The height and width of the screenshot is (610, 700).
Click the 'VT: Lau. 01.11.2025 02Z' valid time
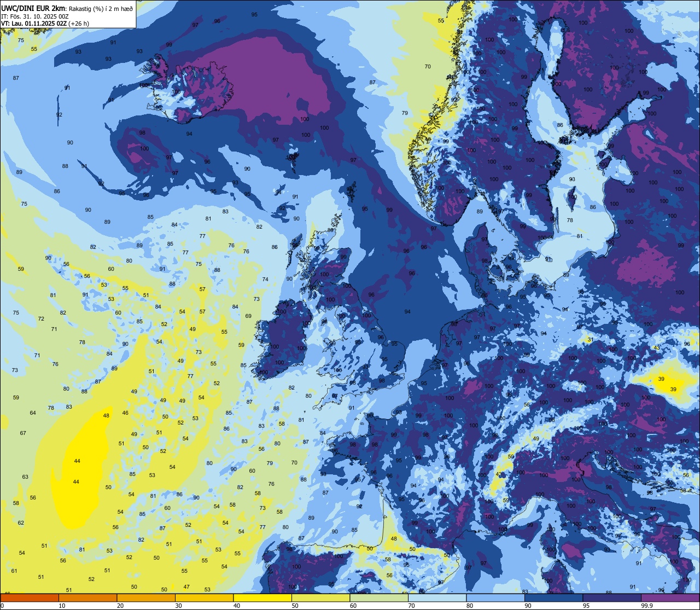click(33, 24)
